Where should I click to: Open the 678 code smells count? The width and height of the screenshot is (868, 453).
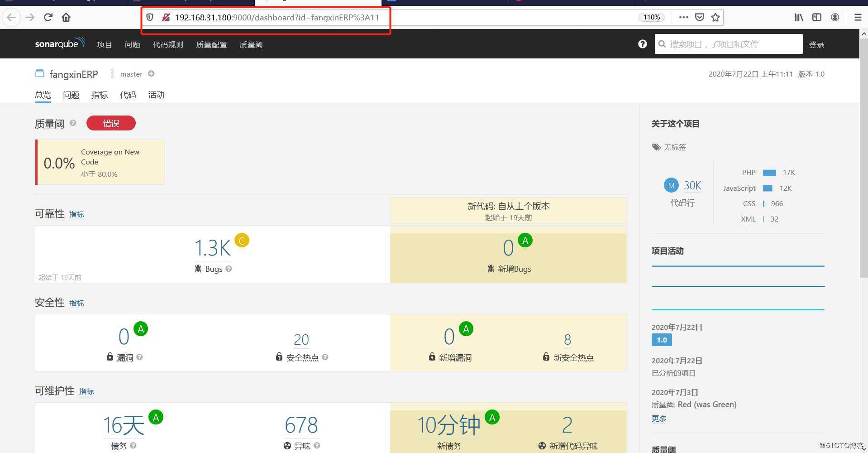(301, 425)
